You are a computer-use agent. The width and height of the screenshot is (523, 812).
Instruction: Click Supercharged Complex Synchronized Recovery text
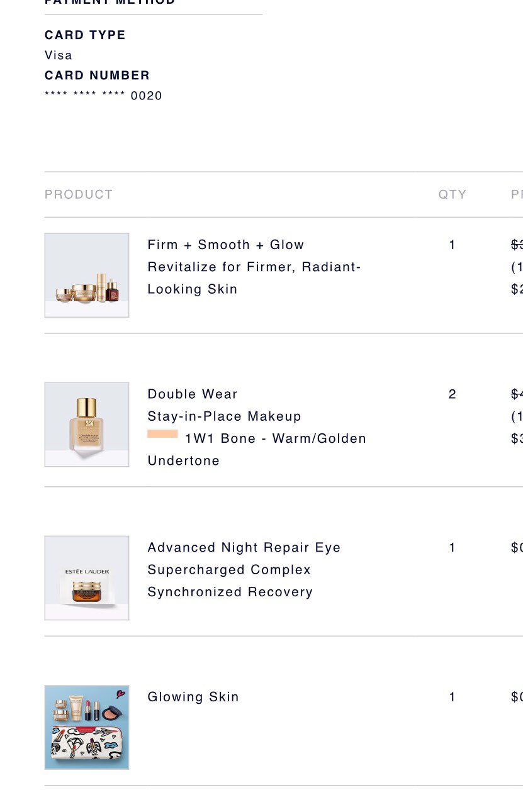(x=230, y=581)
